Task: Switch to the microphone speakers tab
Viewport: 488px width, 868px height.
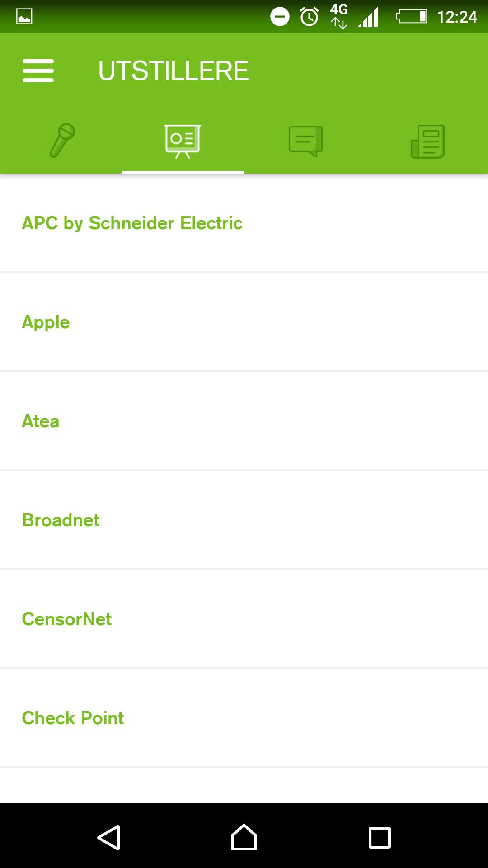Action: 61,141
